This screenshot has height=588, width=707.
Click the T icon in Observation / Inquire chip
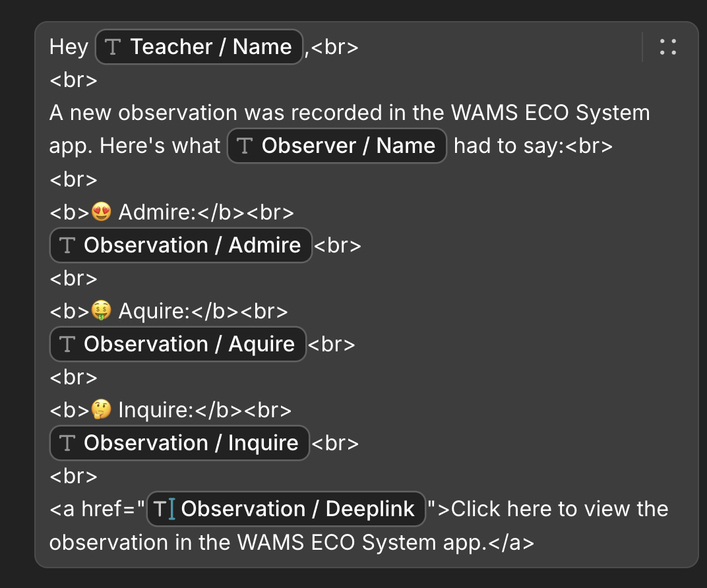(67, 443)
